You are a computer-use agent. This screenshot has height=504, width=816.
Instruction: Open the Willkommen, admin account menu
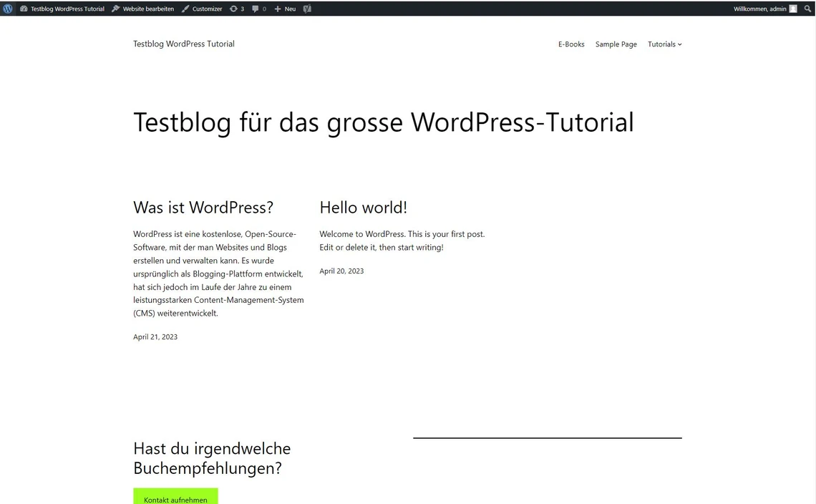(x=759, y=9)
